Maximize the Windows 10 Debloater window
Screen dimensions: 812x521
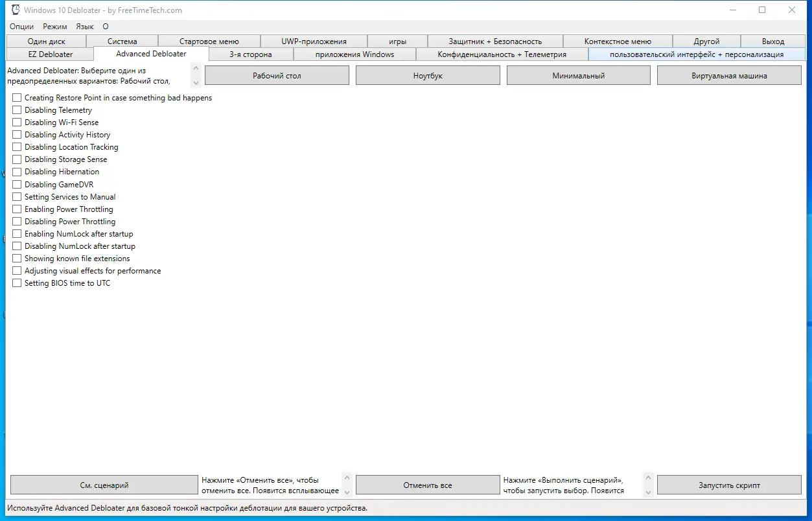point(762,10)
